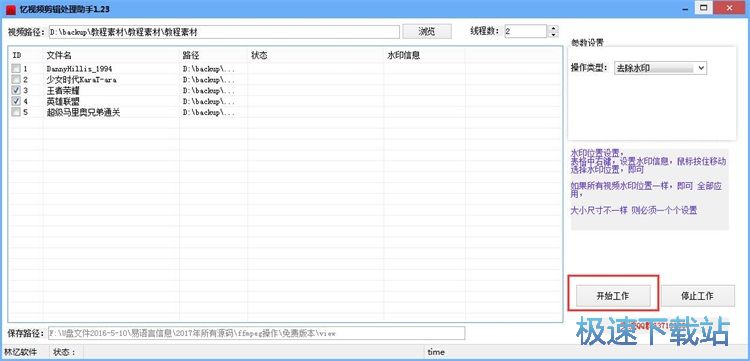Click the 线程数 number field
Image resolution: width=750 pixels, height=361 pixels.
[525, 32]
